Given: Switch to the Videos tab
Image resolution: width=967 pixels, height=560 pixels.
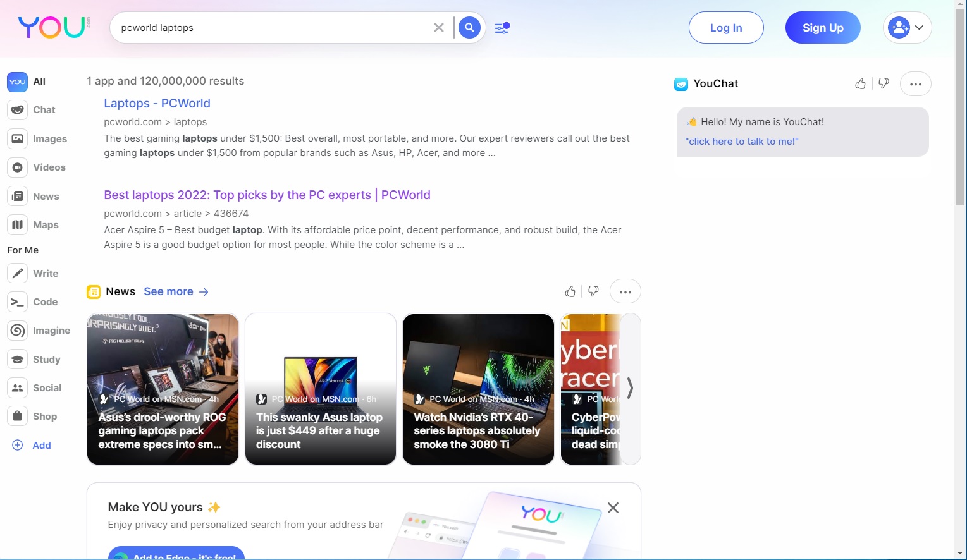Looking at the screenshot, I should (37, 167).
